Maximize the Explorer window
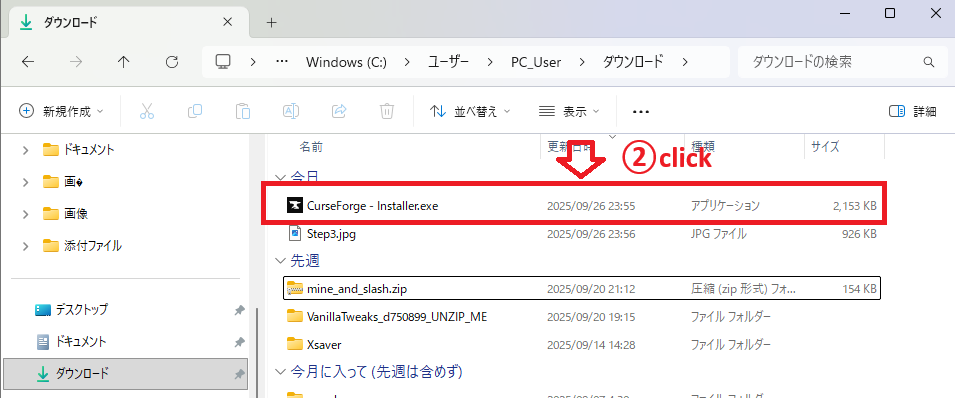 [x=890, y=13]
